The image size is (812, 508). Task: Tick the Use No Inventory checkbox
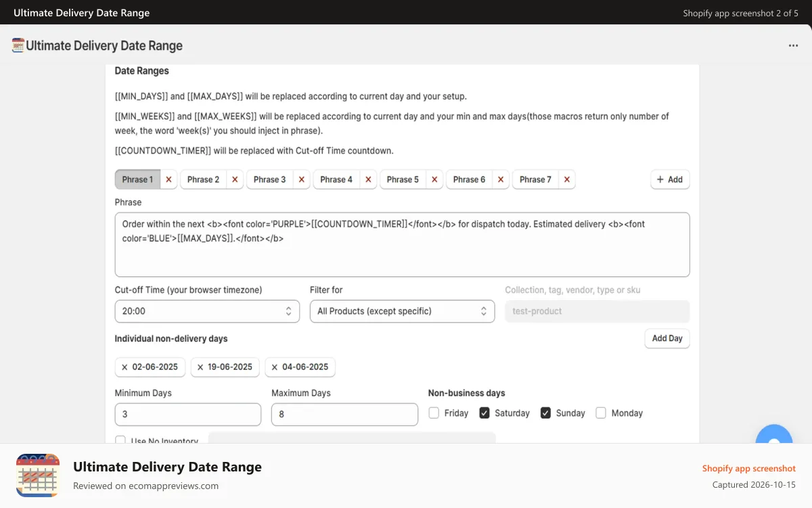(120, 440)
